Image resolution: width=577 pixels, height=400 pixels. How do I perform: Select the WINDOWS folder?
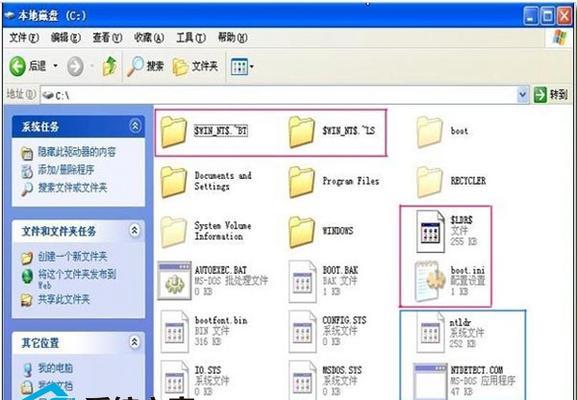tap(321, 231)
